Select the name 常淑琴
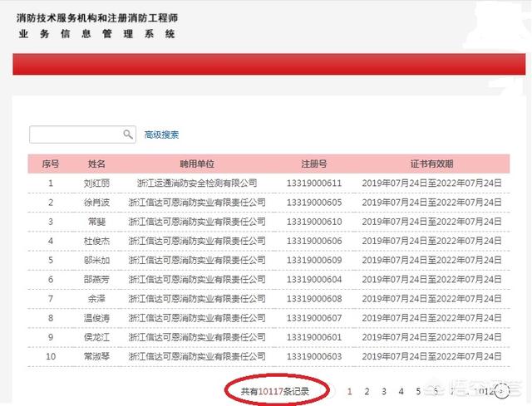Image resolution: width=532 pixels, height=406 pixels. (x=96, y=356)
